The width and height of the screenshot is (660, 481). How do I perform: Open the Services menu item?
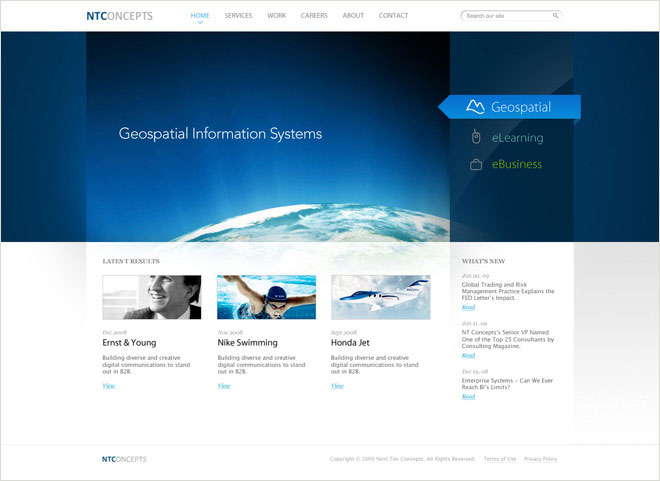click(x=238, y=15)
